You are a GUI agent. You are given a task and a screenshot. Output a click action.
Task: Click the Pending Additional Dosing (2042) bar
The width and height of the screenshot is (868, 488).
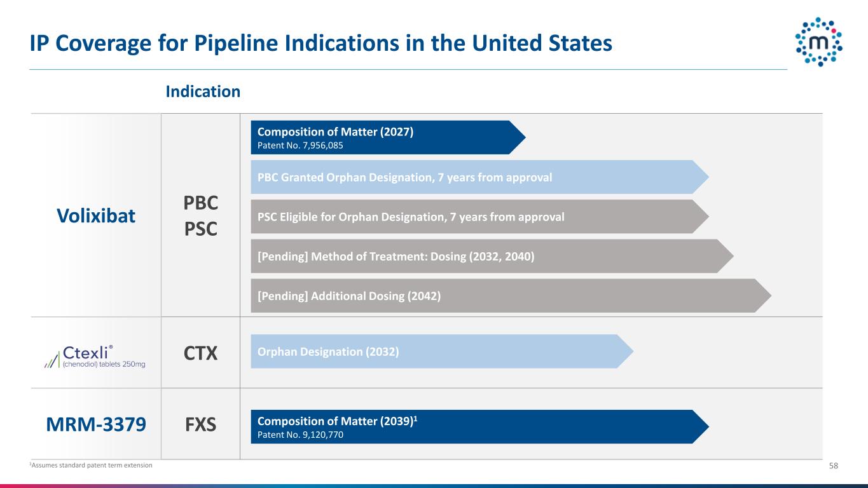tap(511, 295)
